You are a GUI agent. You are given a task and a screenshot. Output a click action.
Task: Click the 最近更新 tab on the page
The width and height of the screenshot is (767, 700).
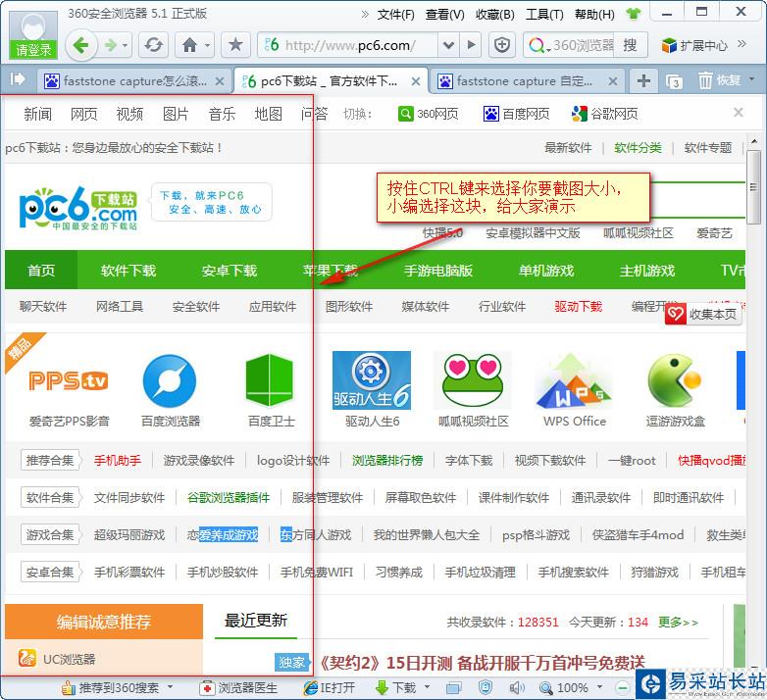[255, 621]
